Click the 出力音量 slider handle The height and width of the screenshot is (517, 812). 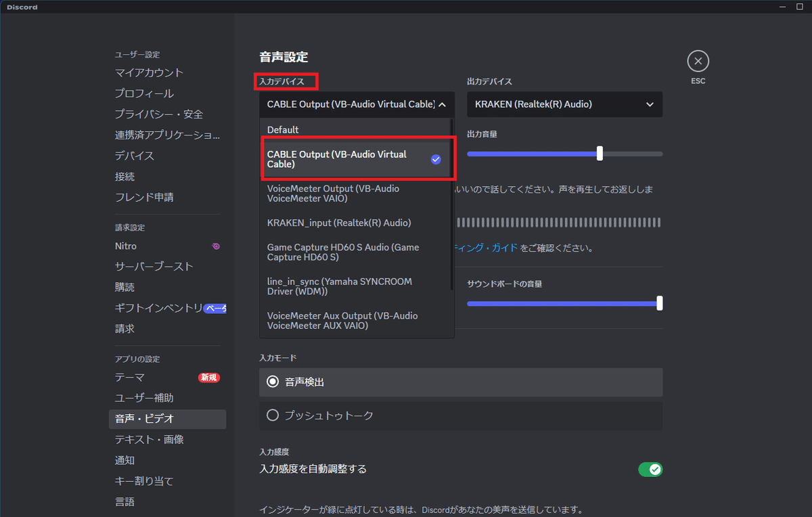point(600,154)
